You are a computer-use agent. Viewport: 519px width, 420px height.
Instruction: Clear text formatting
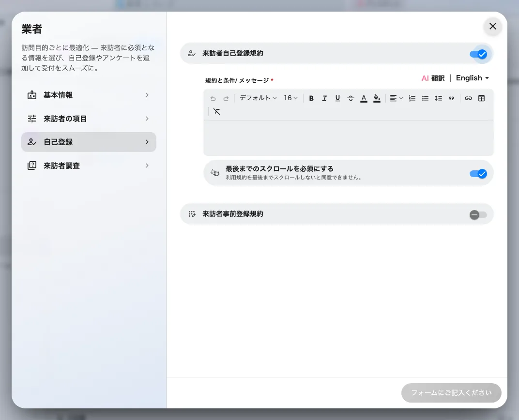[217, 111]
